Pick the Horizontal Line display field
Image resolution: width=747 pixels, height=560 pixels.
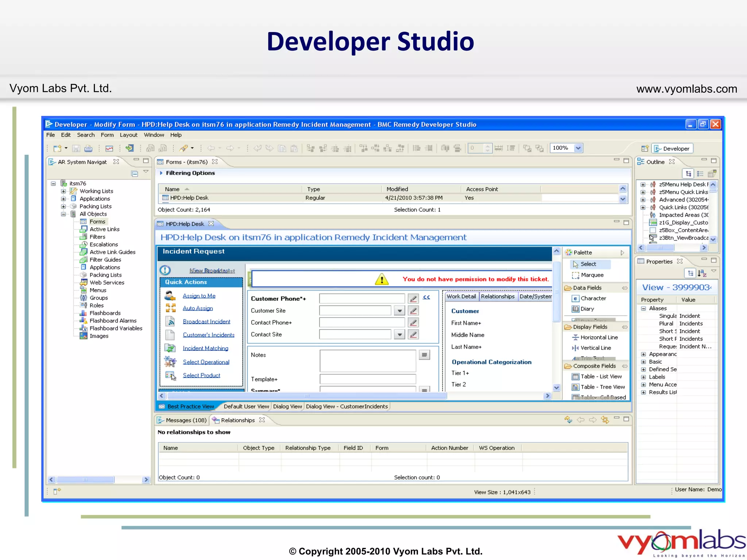[x=595, y=337]
